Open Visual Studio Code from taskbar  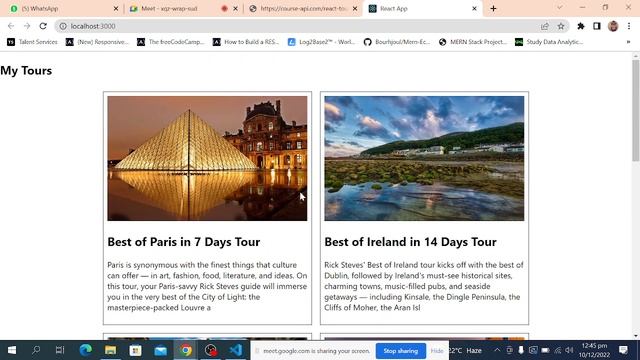236,350
